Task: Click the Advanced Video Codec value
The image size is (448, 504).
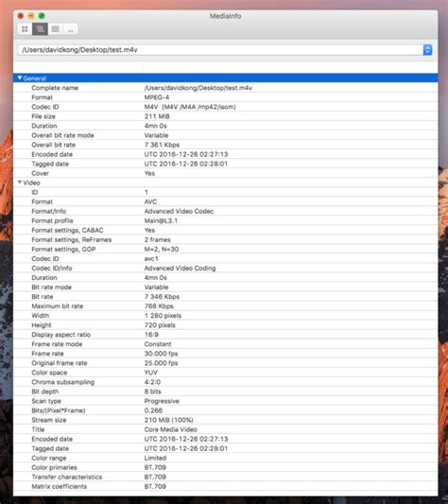Action: [179, 211]
